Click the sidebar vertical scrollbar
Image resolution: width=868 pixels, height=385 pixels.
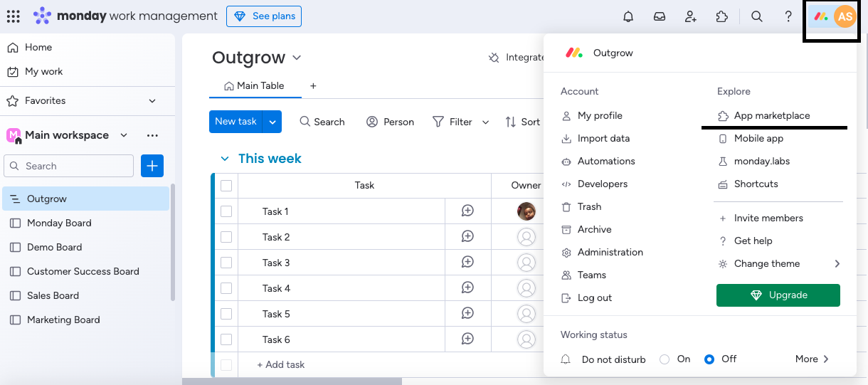pos(173,242)
